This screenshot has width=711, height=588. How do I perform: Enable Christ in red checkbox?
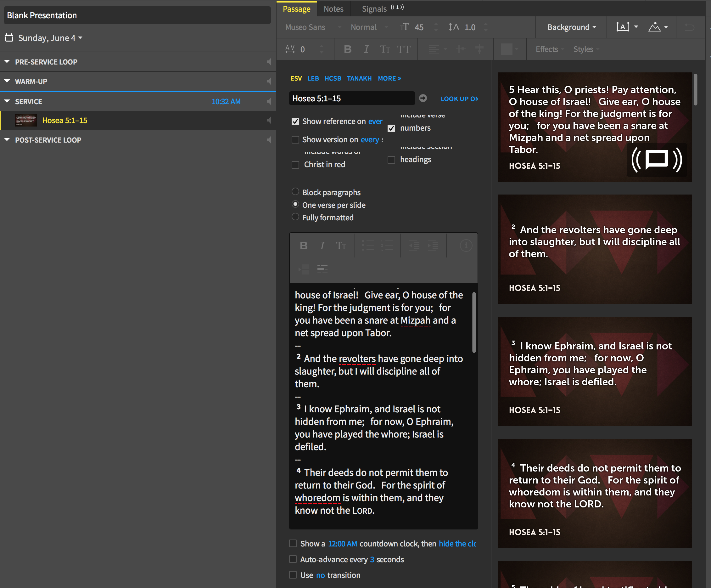coord(296,165)
